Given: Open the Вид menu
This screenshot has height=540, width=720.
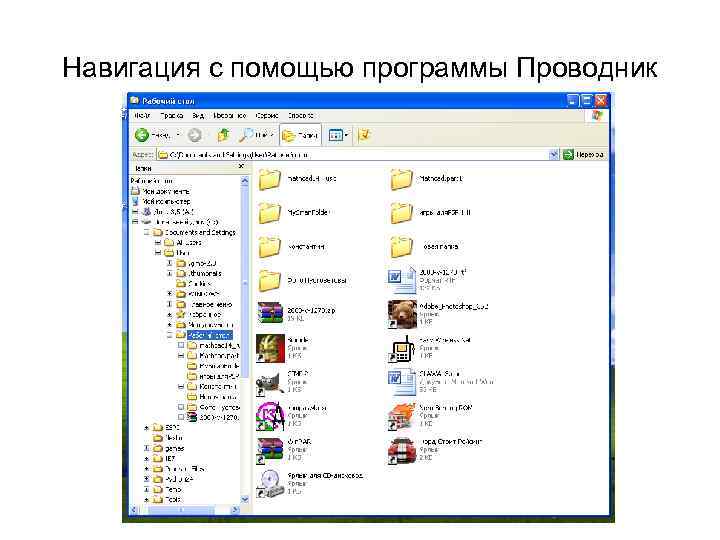Looking at the screenshot, I should point(198,115).
